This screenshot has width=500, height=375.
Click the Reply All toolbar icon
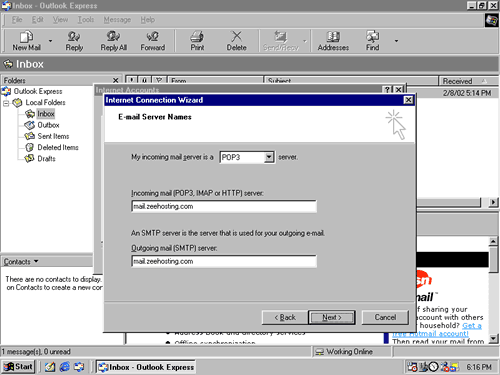coord(114,41)
